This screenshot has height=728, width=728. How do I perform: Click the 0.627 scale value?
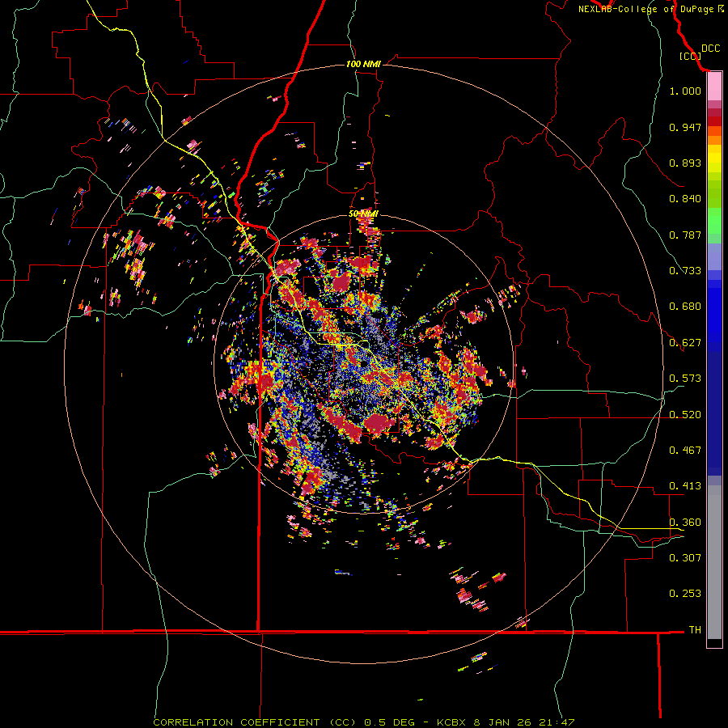[x=685, y=343]
